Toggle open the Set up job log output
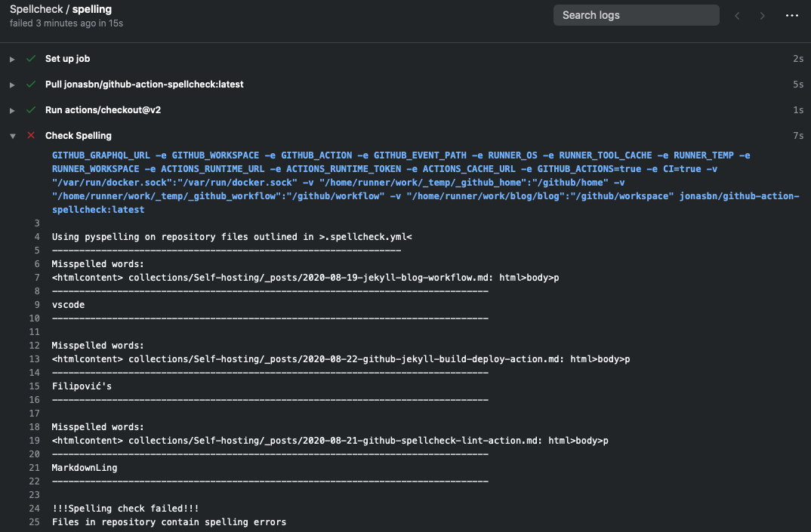The height and width of the screenshot is (532, 811). pyautogui.click(x=11, y=58)
